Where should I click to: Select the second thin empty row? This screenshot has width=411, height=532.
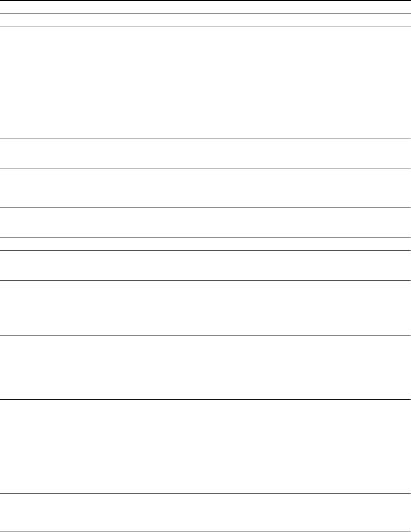tap(205, 20)
